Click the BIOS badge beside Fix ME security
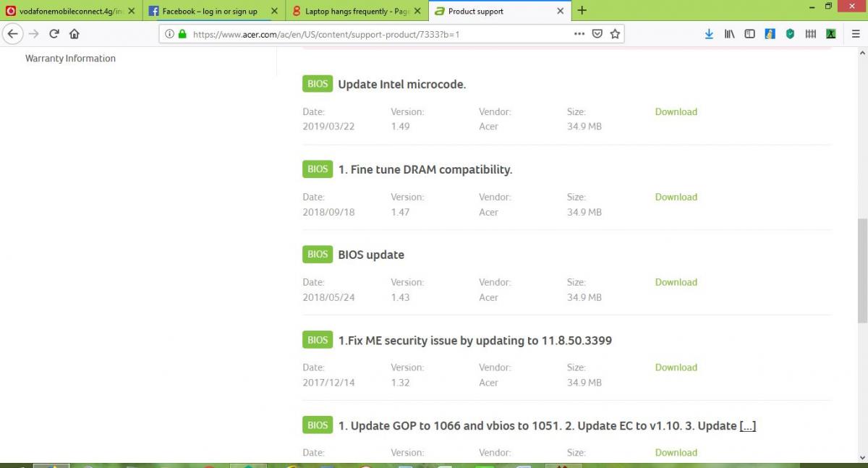This screenshot has width=868, height=468. [x=318, y=340]
